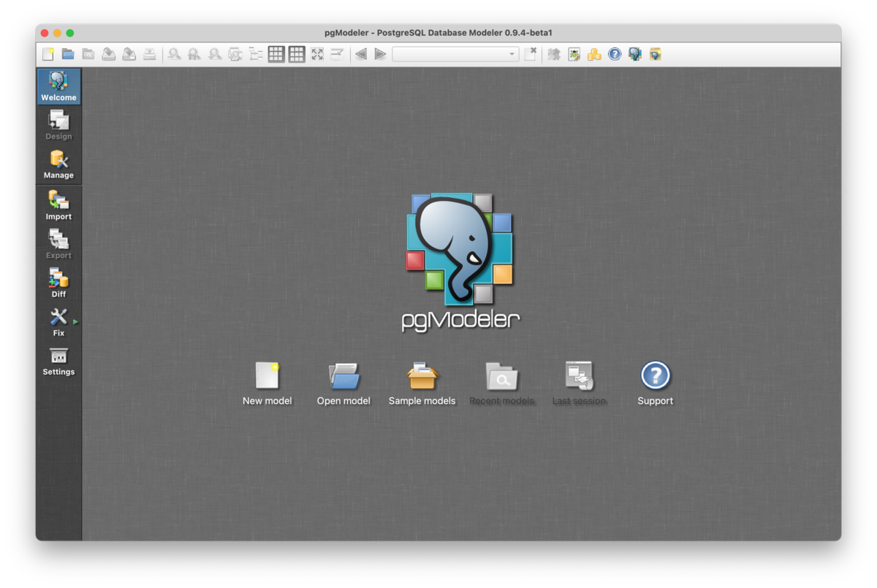Open the Export tool in sidebar
Image resolution: width=877 pixels, height=588 pixels.
[x=58, y=244]
